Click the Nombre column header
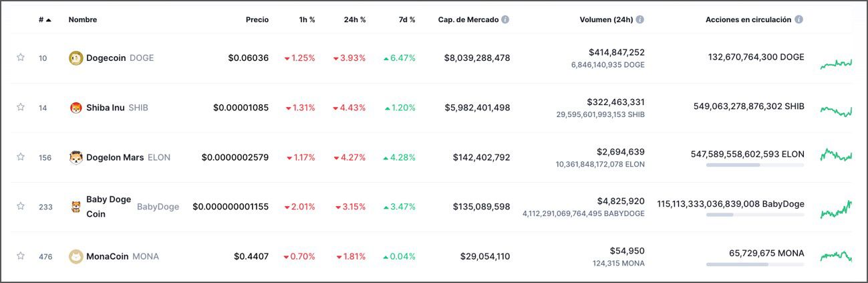 pyautogui.click(x=83, y=19)
